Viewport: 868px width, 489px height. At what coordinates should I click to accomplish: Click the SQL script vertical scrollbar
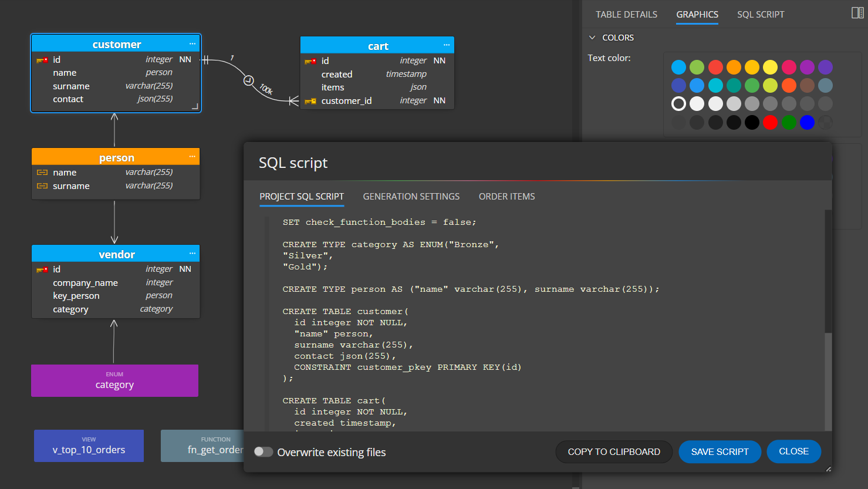pyautogui.click(x=828, y=271)
